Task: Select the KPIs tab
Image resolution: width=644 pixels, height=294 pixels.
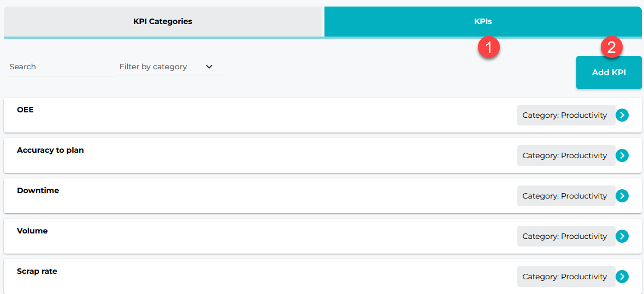Action: click(483, 21)
